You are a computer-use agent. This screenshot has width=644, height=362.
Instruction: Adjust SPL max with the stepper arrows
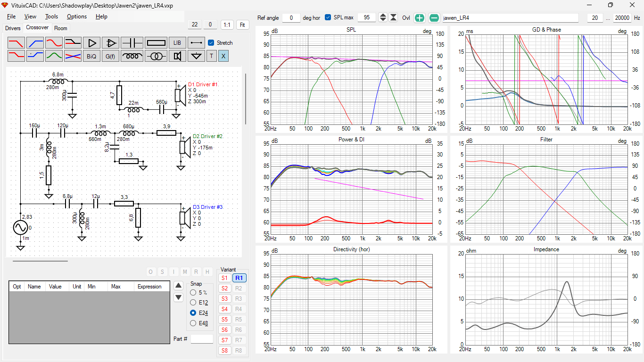[x=383, y=18]
